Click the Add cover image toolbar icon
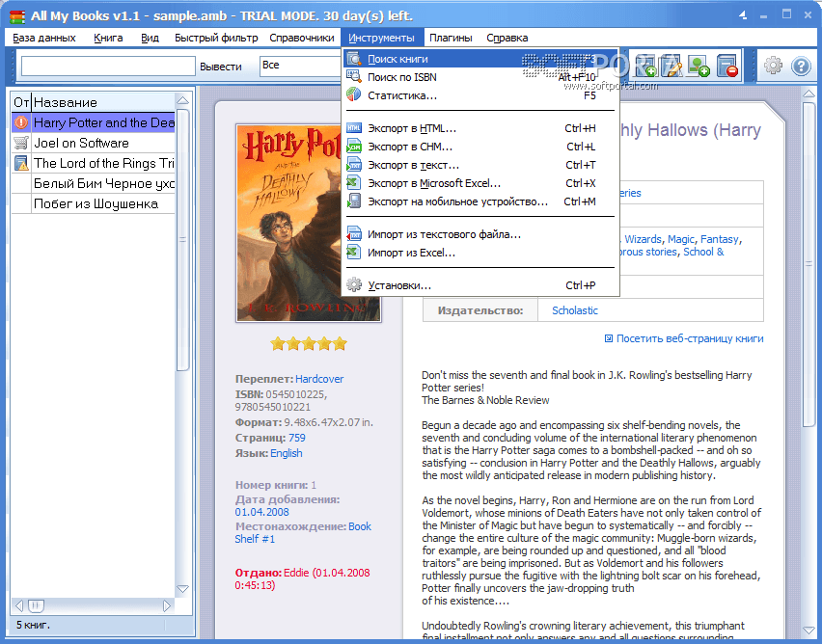Screen dimensions: 822x644 click(699, 66)
